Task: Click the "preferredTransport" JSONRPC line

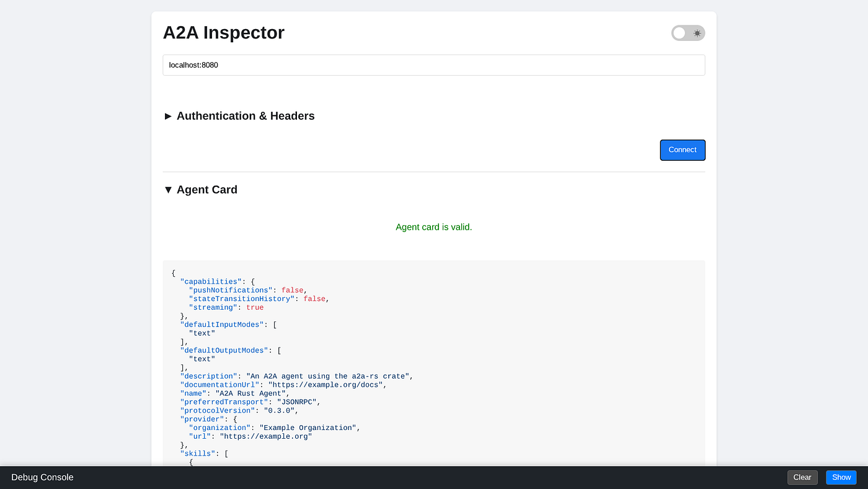Action: click(x=250, y=402)
